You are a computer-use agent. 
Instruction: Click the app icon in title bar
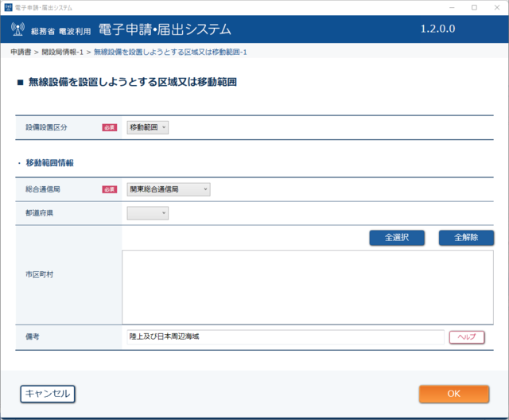point(8,7)
